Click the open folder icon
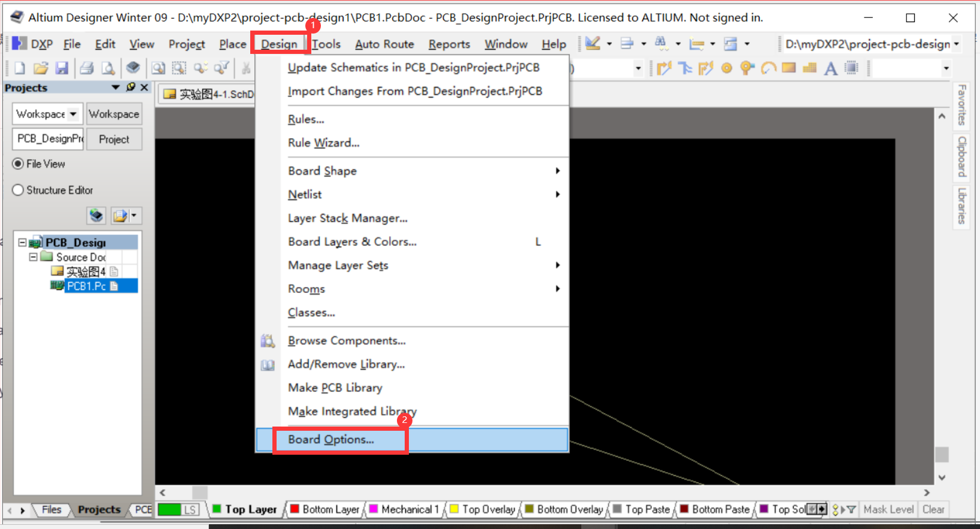This screenshot has height=529, width=980. (41, 68)
